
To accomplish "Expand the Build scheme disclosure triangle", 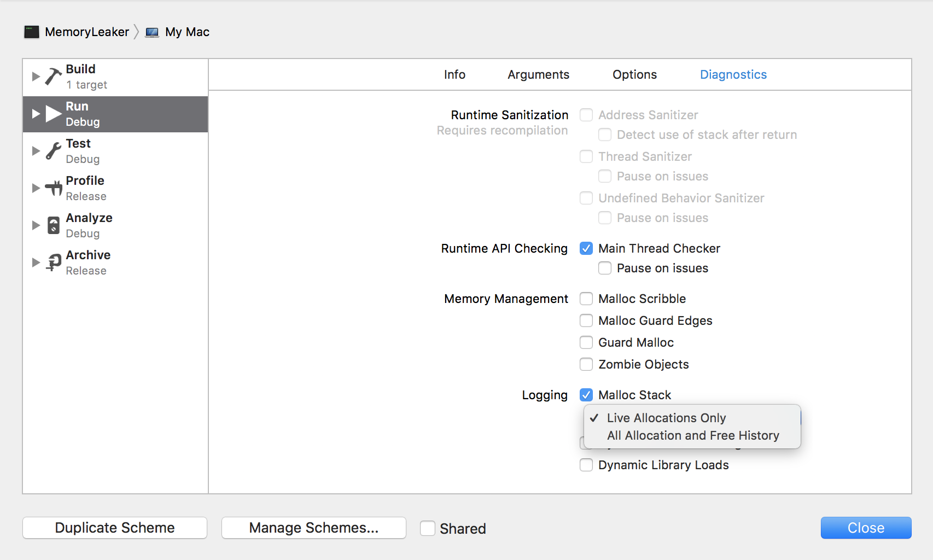I will click(36, 77).
